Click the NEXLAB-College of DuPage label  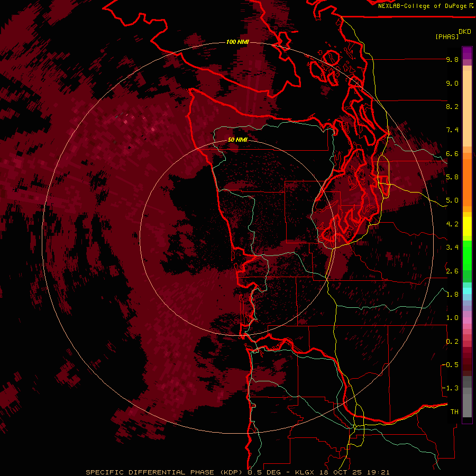(x=424, y=6)
